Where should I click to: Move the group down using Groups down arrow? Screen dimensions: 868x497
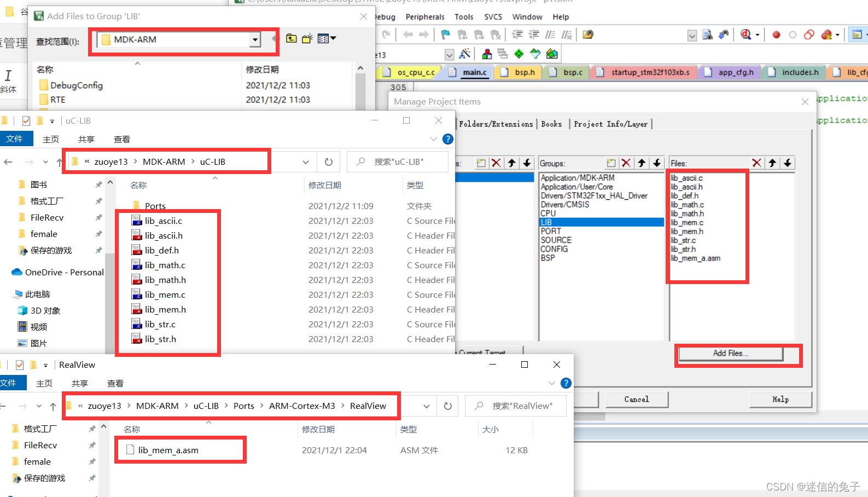point(657,163)
